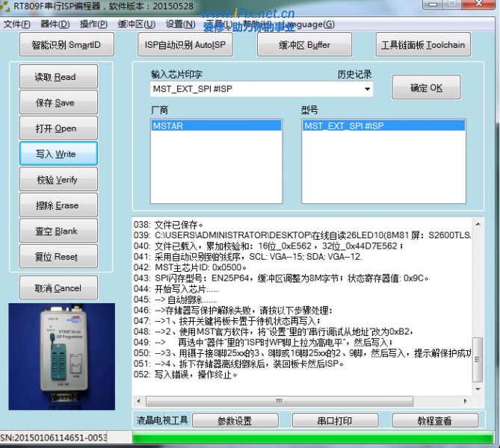Click the 读取 Read button
Screen dimensions: 500x448
coord(59,76)
